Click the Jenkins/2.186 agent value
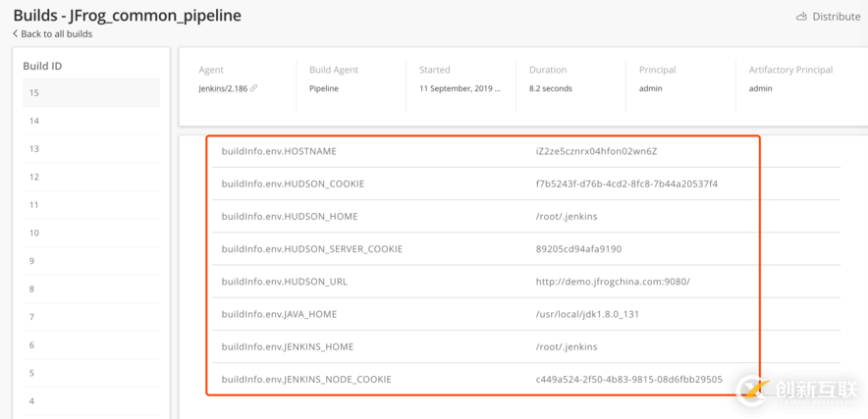Screen dimensions: 868x419 (x=223, y=88)
